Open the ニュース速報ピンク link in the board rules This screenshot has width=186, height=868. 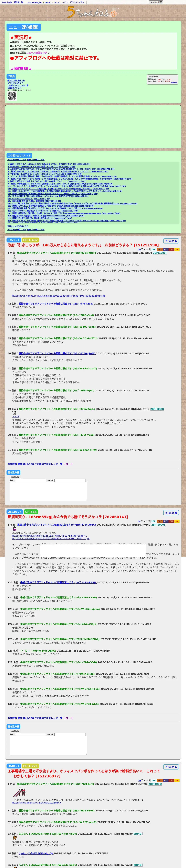coord(37,53)
